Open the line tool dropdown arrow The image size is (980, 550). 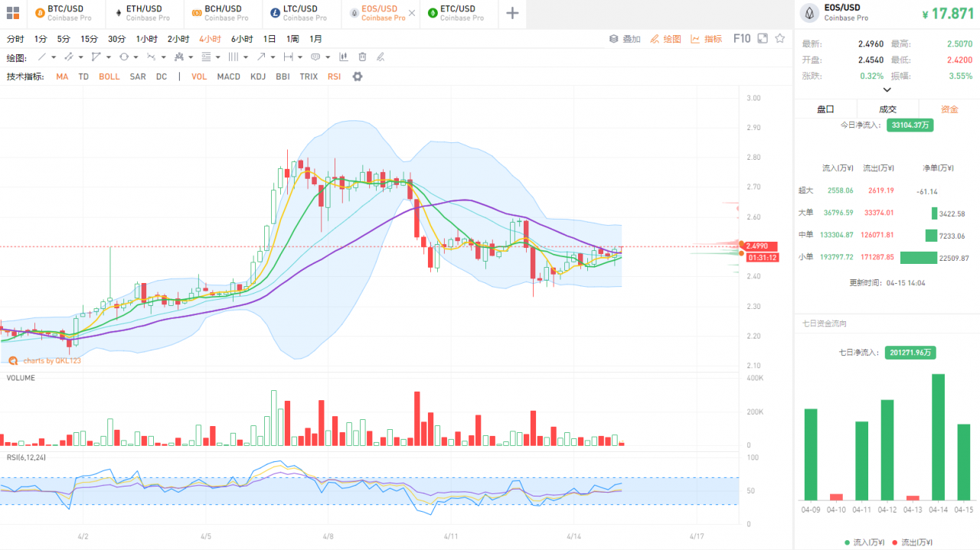point(54,57)
